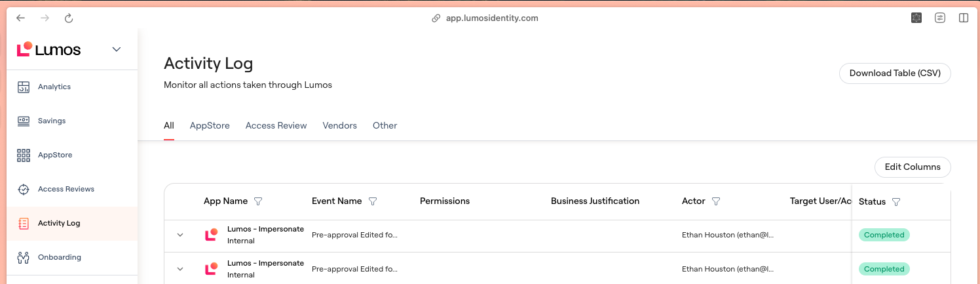Reload the page in the browser
The image size is (980, 284).
tap(69, 18)
